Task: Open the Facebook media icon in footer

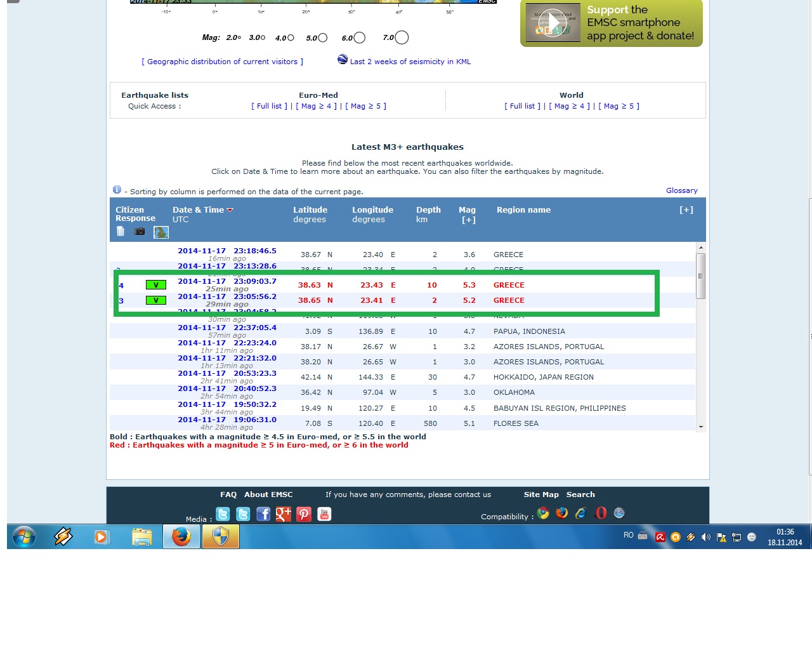Action: click(x=263, y=514)
